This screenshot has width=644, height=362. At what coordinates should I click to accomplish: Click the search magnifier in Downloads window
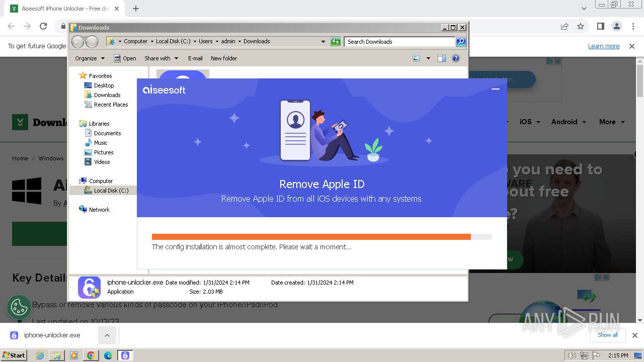tap(460, 42)
